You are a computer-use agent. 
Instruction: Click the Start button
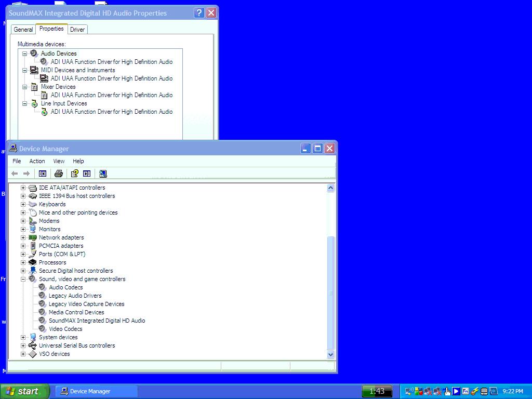pos(25,391)
